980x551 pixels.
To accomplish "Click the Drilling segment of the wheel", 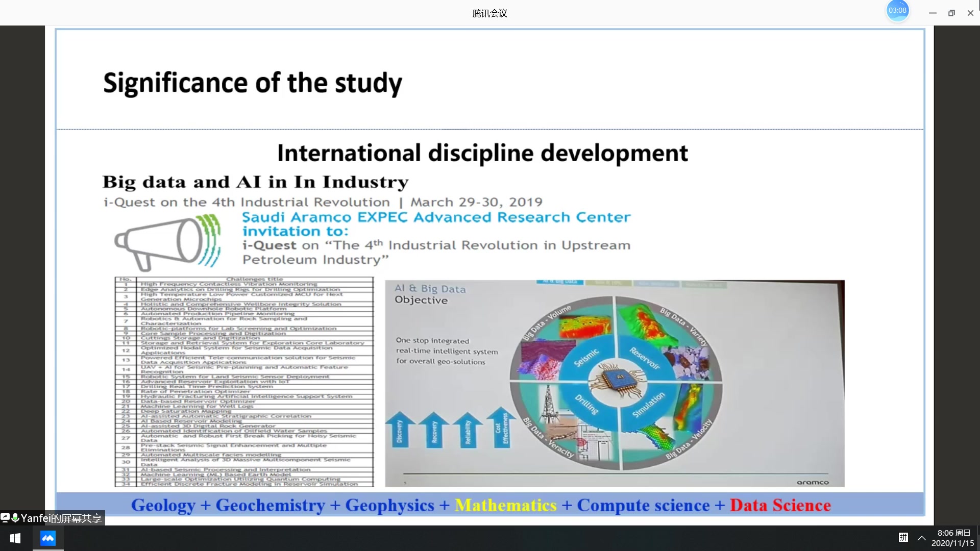I will (x=586, y=404).
